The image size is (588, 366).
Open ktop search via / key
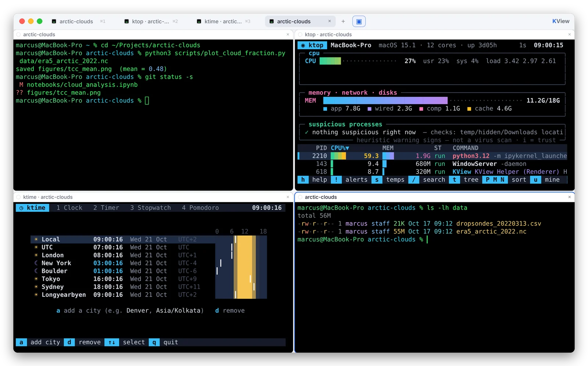(414, 180)
